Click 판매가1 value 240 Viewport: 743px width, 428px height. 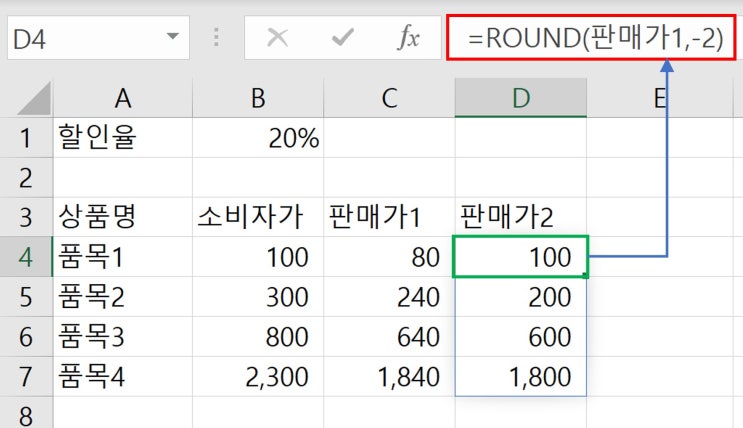pyautogui.click(x=390, y=297)
